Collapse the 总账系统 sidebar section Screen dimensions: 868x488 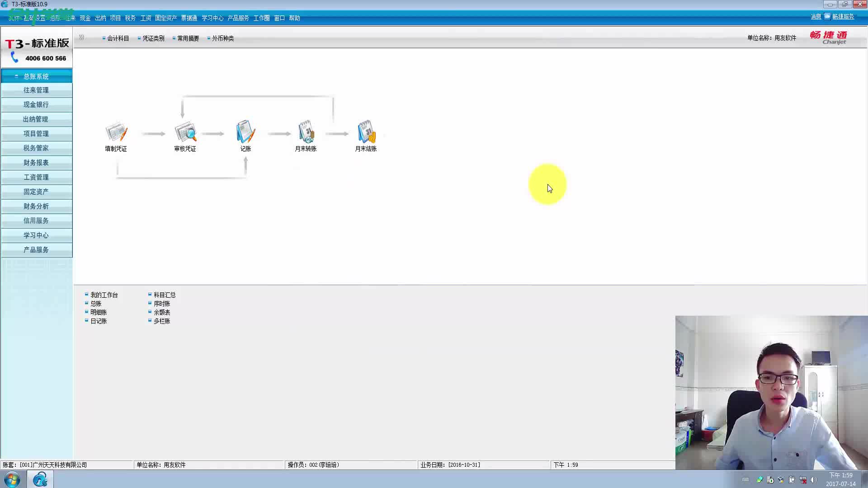(x=36, y=76)
